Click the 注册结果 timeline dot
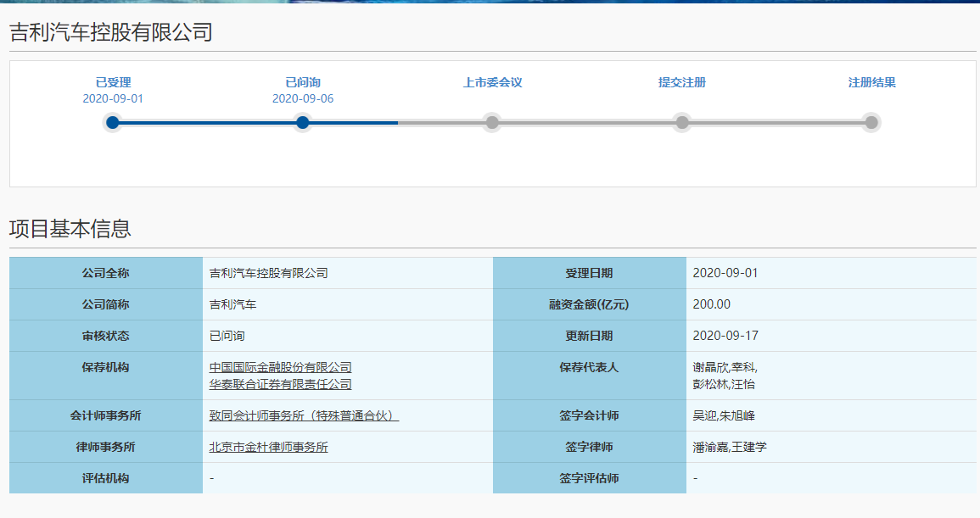The width and height of the screenshot is (980, 518). pos(871,123)
